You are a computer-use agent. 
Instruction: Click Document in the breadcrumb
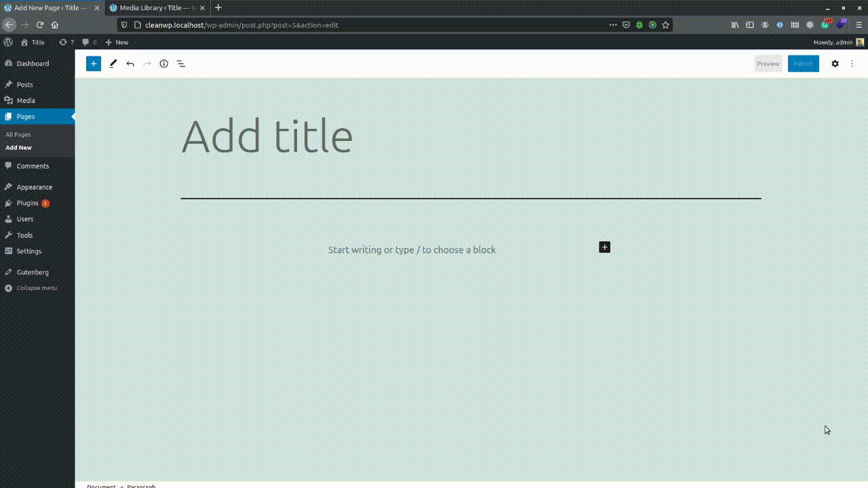tap(101, 486)
